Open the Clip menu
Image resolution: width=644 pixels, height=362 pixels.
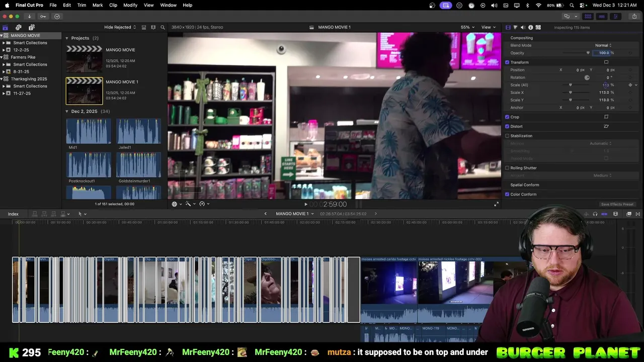(113, 5)
